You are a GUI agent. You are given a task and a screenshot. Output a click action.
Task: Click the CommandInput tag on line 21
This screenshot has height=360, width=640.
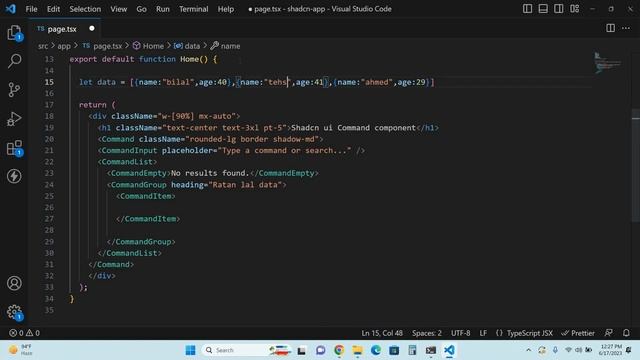[x=129, y=151]
